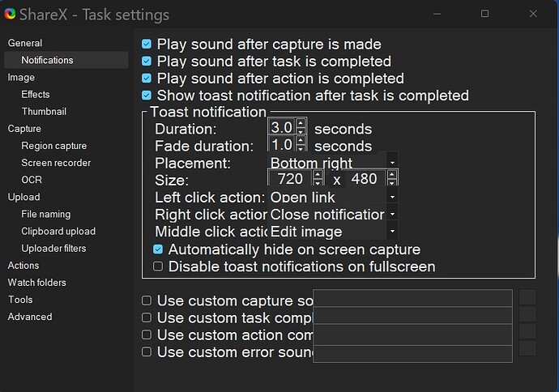Image resolution: width=559 pixels, height=392 pixels.
Task: Click the custom capture sound path field
Action: tap(413, 298)
